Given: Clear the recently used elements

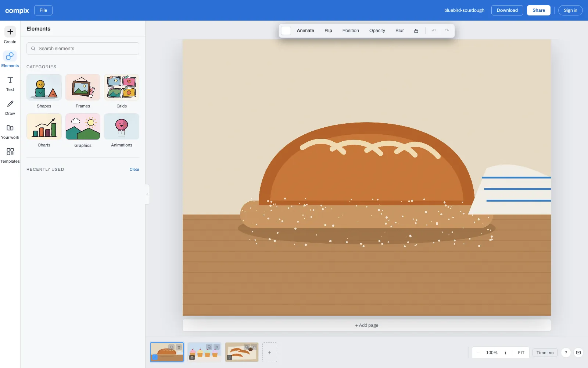Looking at the screenshot, I should tap(134, 170).
